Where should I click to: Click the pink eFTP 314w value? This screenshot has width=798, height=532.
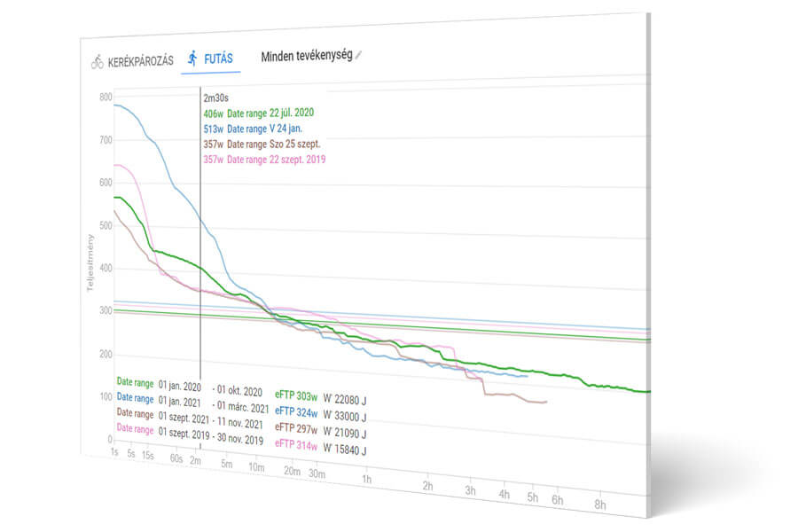coord(295,444)
